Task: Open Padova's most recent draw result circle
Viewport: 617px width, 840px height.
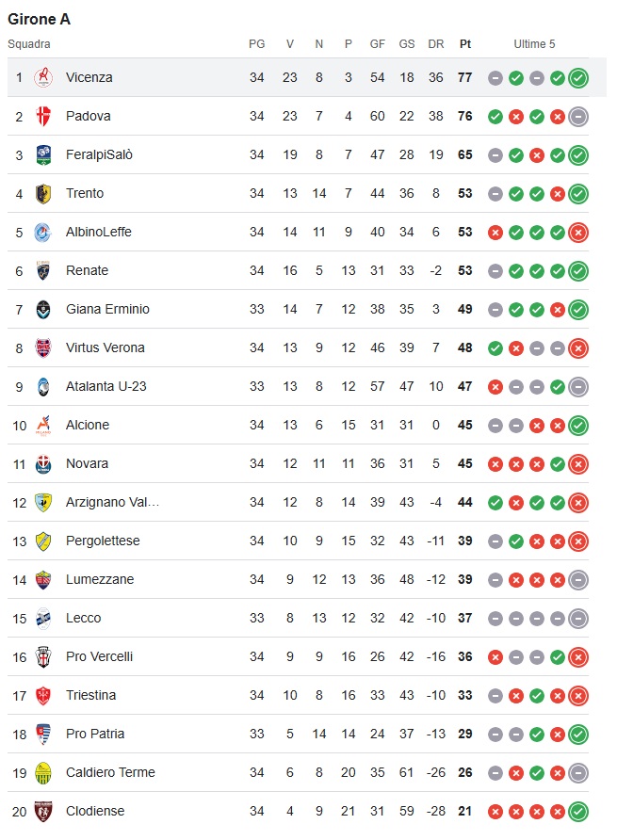Action: [578, 117]
